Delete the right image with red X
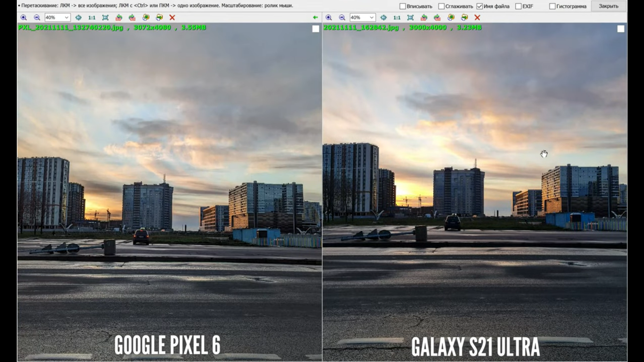 477,17
